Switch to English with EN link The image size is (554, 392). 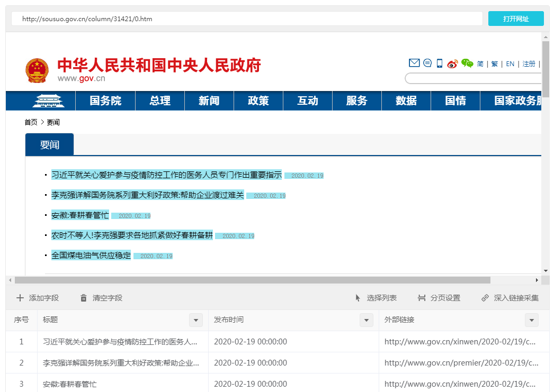pos(510,64)
